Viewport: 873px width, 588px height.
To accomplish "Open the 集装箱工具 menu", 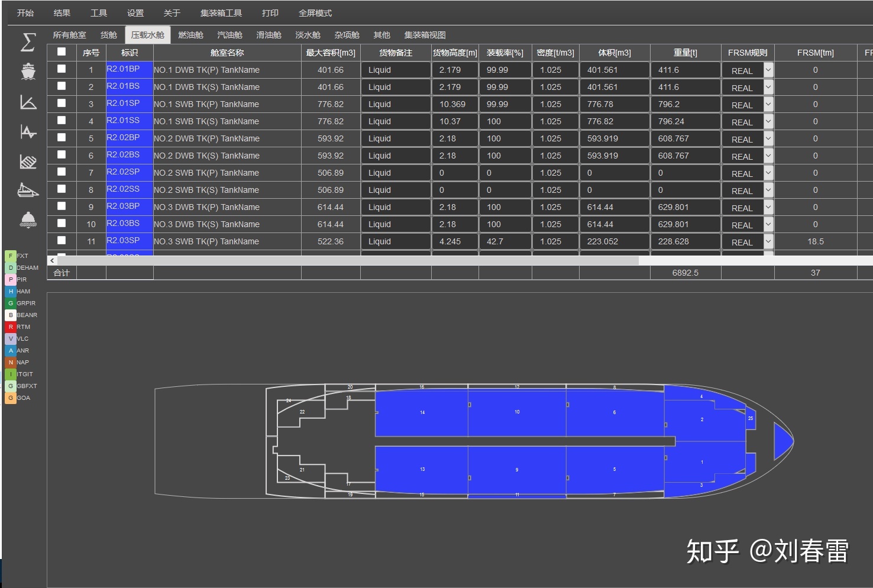I will 221,13.
